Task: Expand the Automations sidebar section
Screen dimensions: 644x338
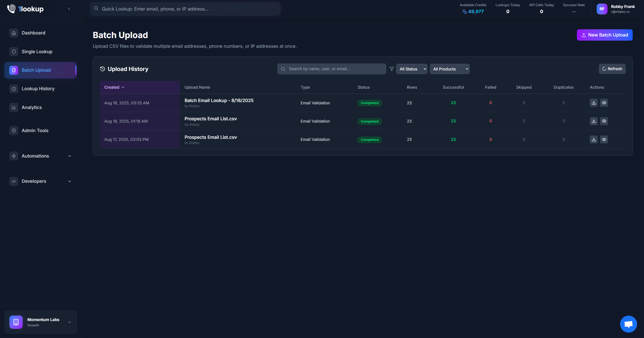Action: (x=41, y=156)
